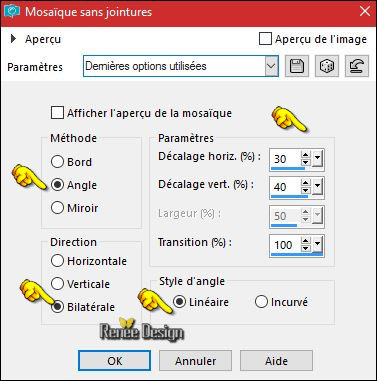Viewport: 377px width, 381px height.
Task: Click the PaintShop Pro title bar app icon
Action: pos(12,12)
